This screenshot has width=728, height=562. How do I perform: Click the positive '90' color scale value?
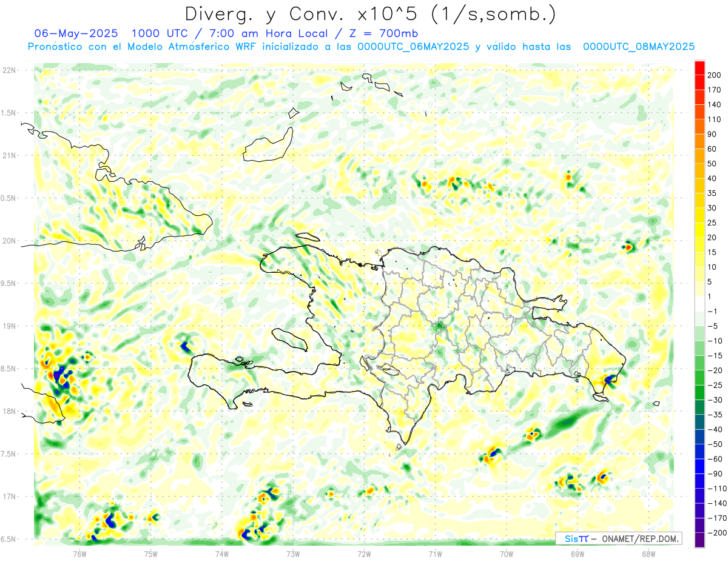point(713,134)
